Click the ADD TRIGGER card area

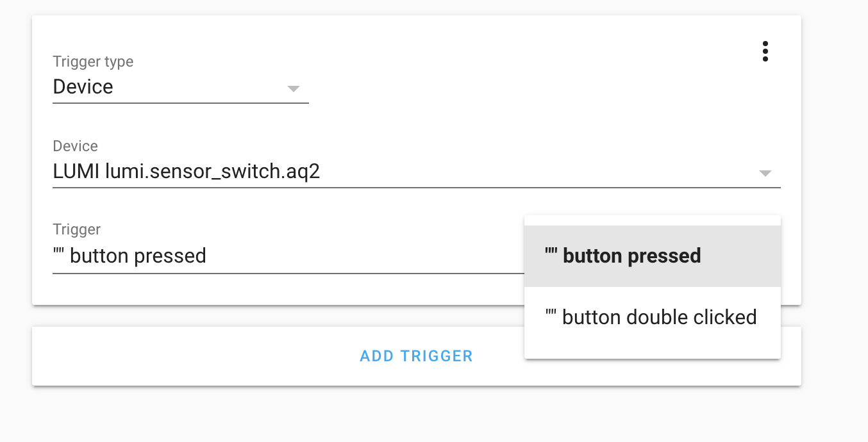tap(417, 356)
